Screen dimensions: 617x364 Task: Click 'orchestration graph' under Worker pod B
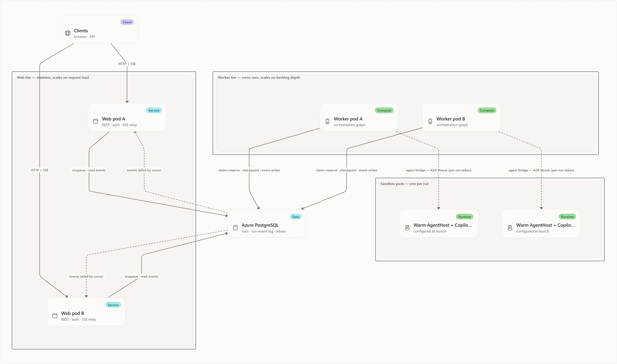(452, 125)
